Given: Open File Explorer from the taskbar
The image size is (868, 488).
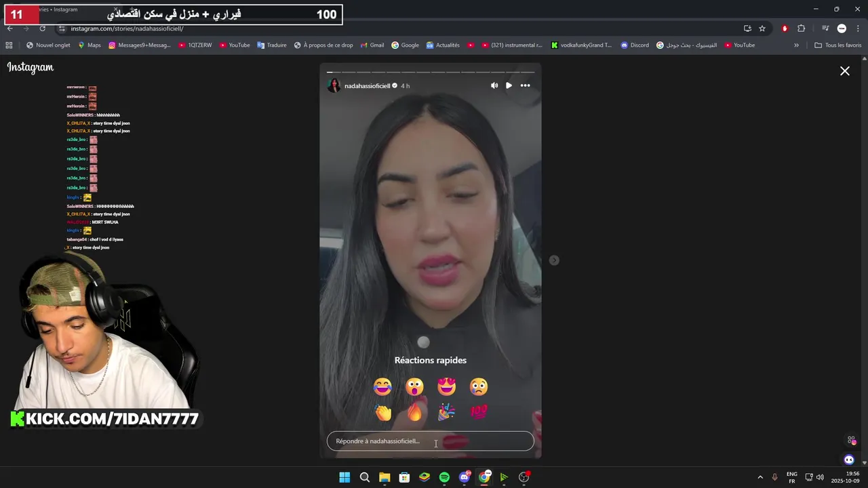Looking at the screenshot, I should coord(384,477).
